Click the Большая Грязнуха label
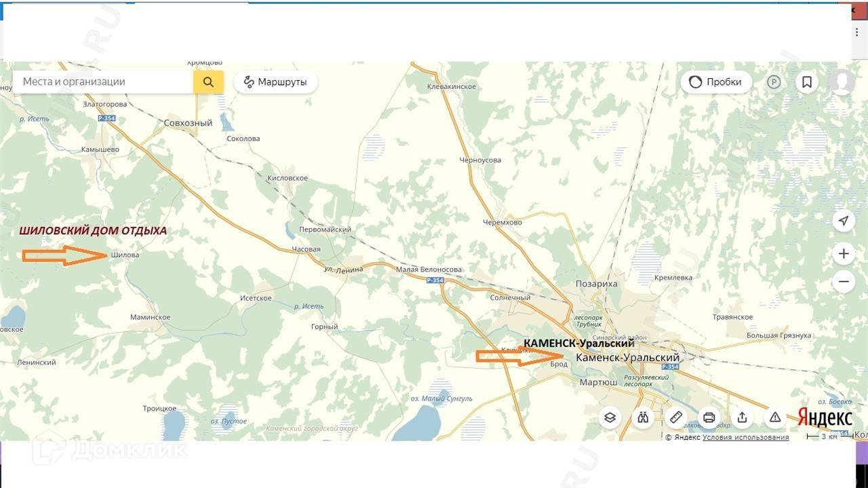Viewport: 868px width, 488px height. 778,335
